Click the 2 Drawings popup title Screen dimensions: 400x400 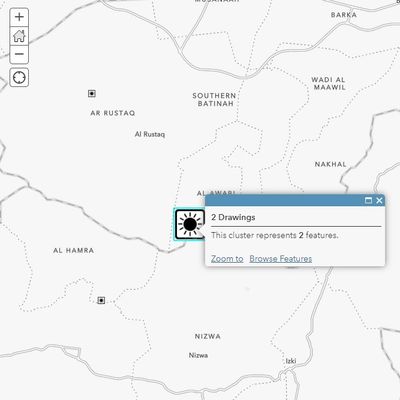click(233, 217)
